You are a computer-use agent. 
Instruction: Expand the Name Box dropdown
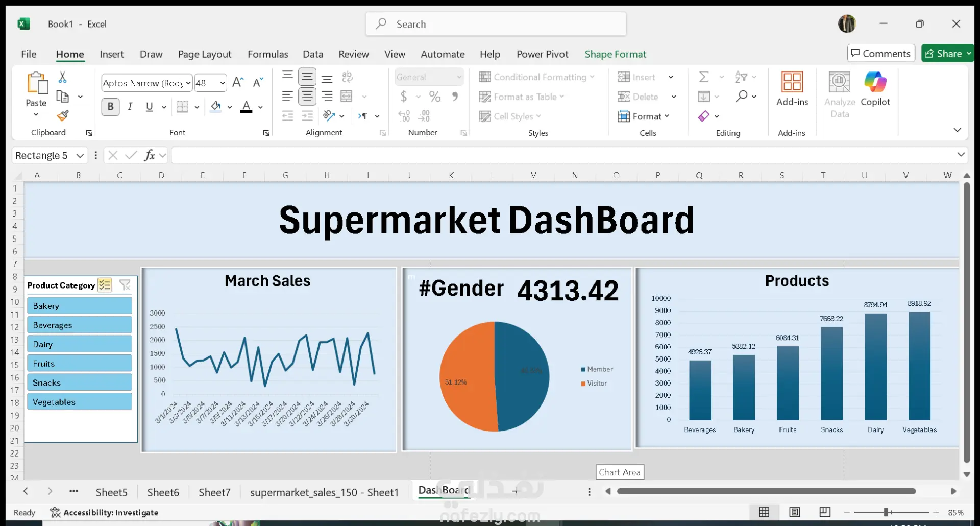[x=80, y=155]
